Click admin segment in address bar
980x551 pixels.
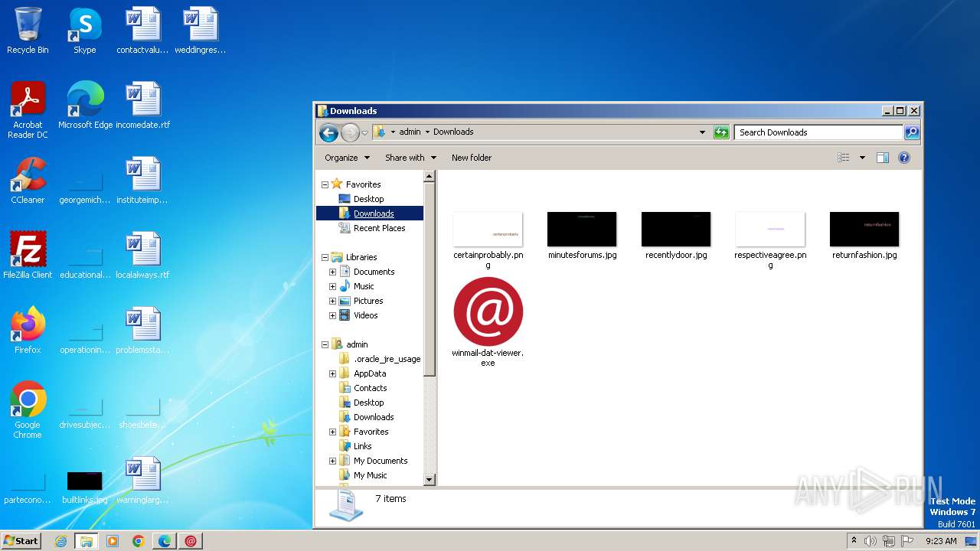click(x=410, y=132)
